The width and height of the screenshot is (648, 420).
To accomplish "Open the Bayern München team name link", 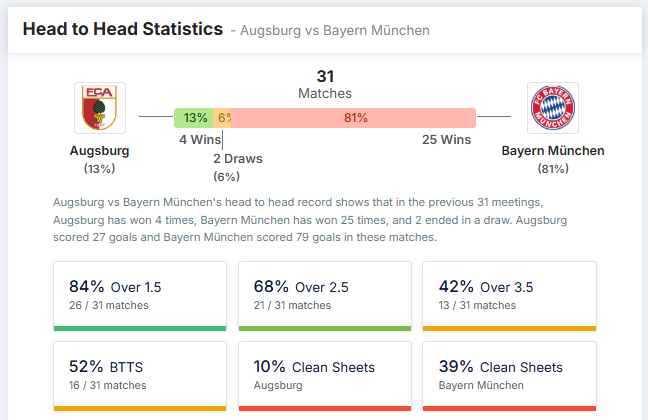I will pyautogui.click(x=553, y=151).
